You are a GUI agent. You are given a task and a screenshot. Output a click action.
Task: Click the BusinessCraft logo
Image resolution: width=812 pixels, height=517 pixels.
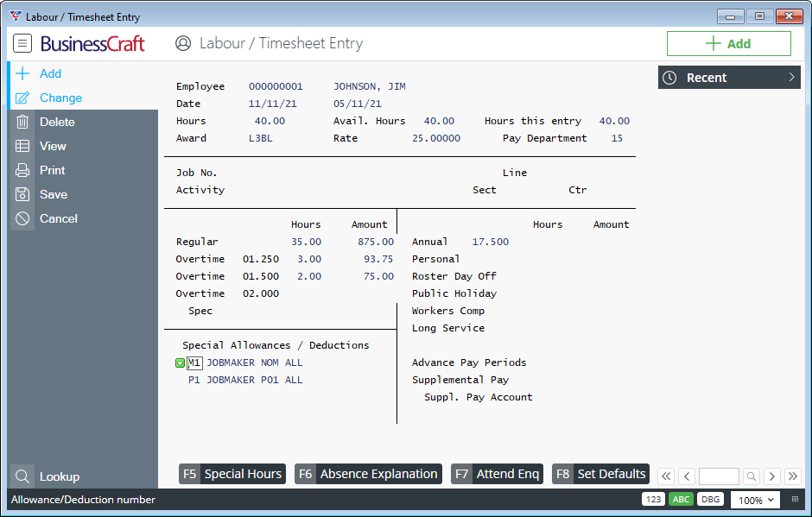pos(92,44)
